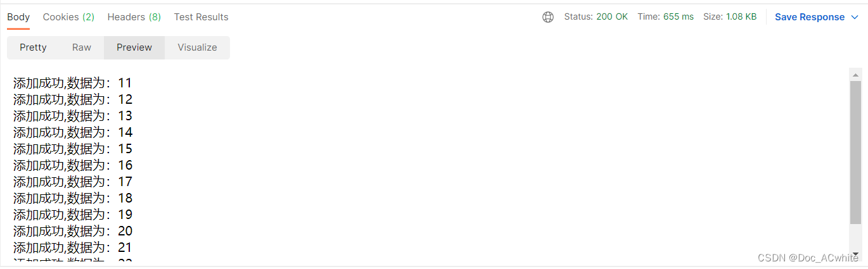
Task: Click the response line ending in 11
Action: click(73, 83)
